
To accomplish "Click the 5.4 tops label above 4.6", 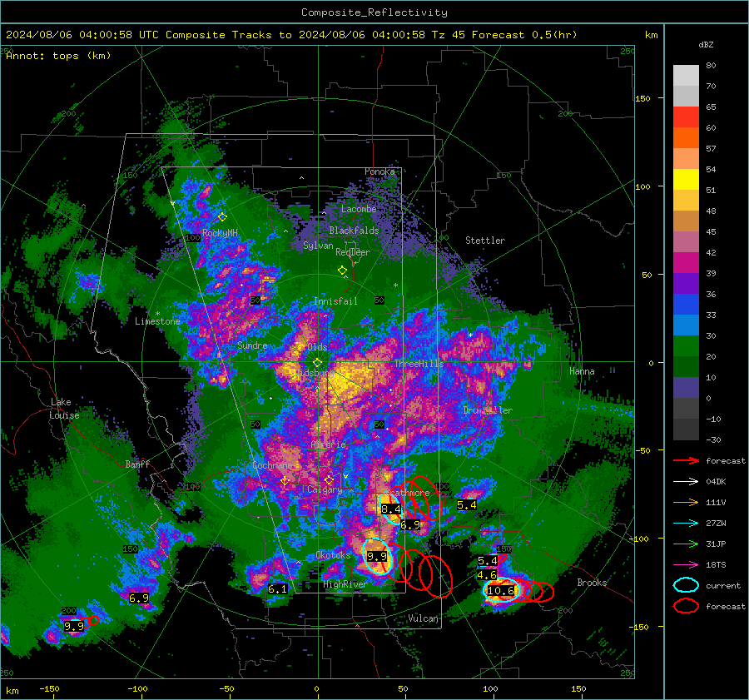I will point(487,560).
